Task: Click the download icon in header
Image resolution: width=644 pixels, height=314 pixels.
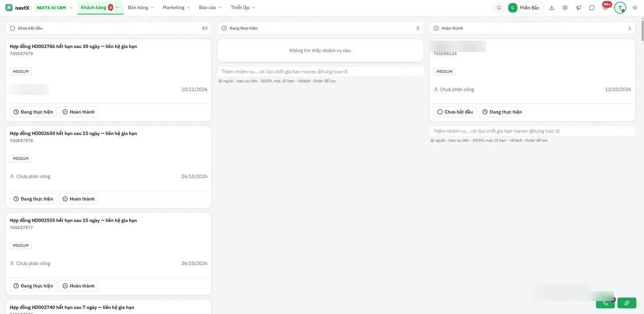Action: [552, 8]
